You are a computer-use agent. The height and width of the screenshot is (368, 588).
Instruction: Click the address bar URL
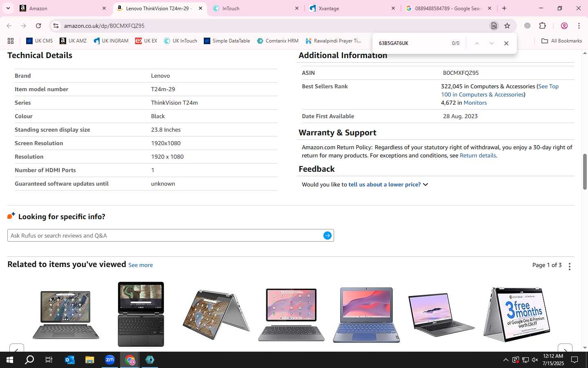tap(104, 26)
